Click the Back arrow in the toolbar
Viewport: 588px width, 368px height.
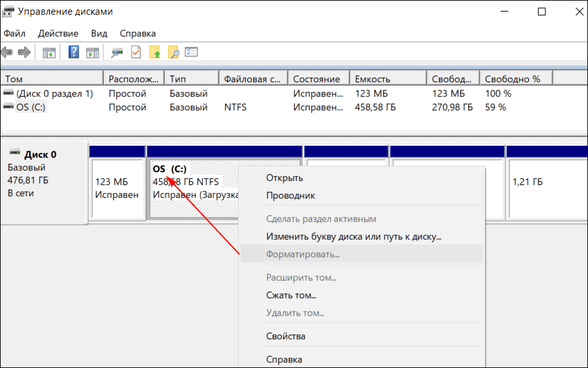[8, 53]
